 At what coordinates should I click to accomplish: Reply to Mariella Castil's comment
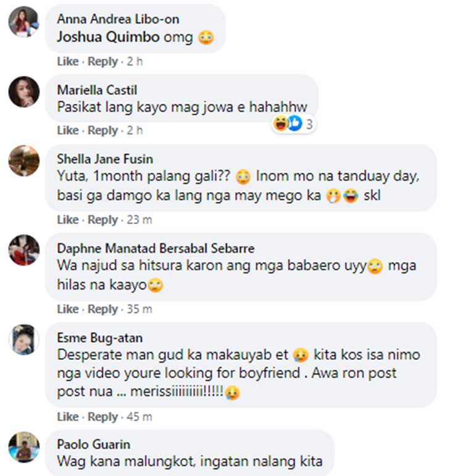click(102, 131)
